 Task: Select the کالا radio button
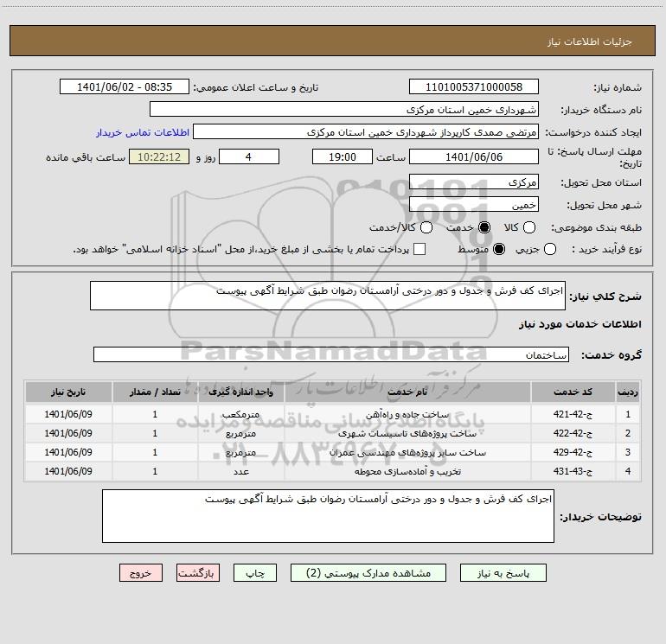(528, 227)
